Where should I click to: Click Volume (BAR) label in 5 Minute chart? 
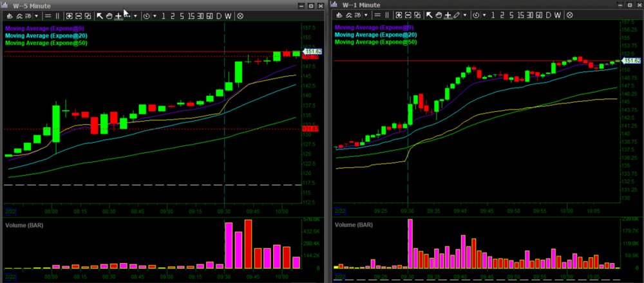[x=27, y=225]
